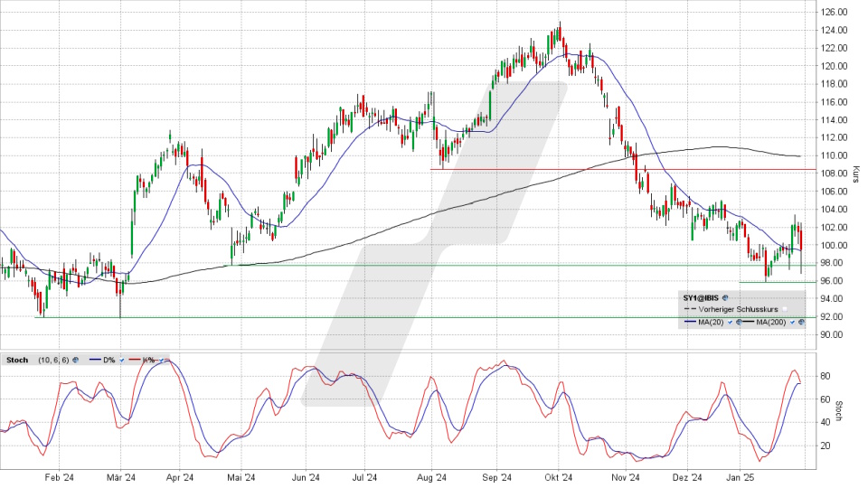Uncheck the MA(20) moving average checkbox
Viewport: 868px width, 488px height.
pos(731,322)
